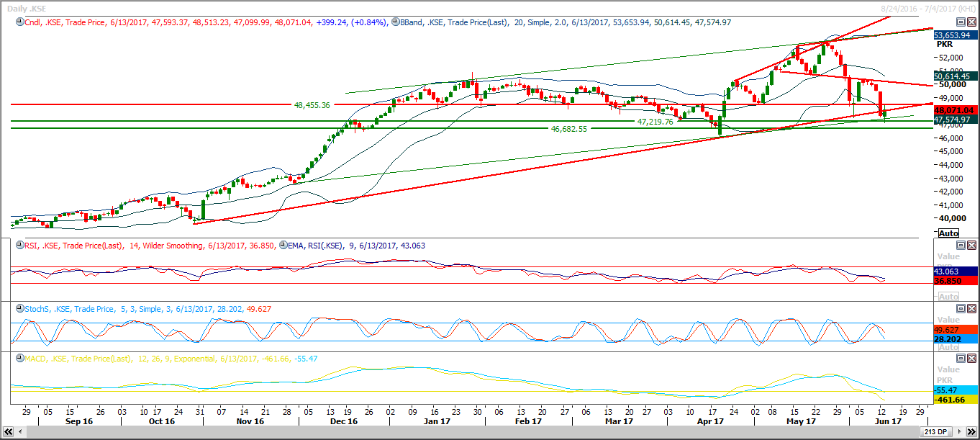Viewport: 980px width, 440px height.
Task: Toggle Auto scale in the StochS panel
Action: (x=948, y=347)
